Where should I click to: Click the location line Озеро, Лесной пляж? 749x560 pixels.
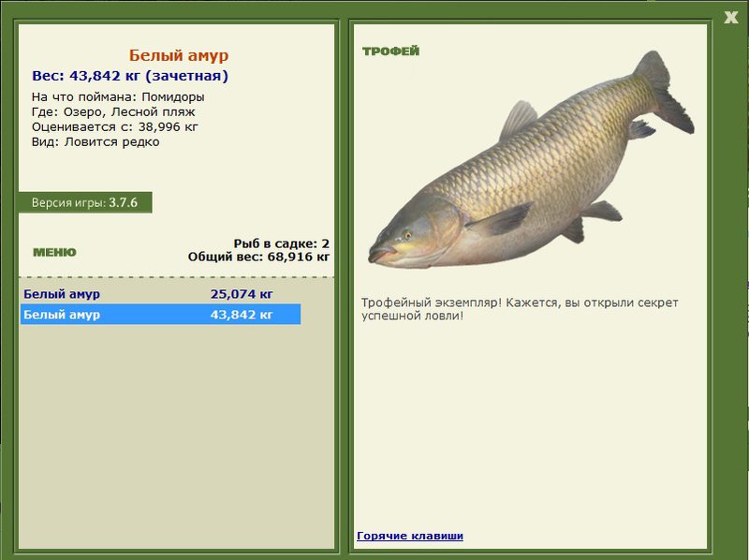(x=113, y=111)
